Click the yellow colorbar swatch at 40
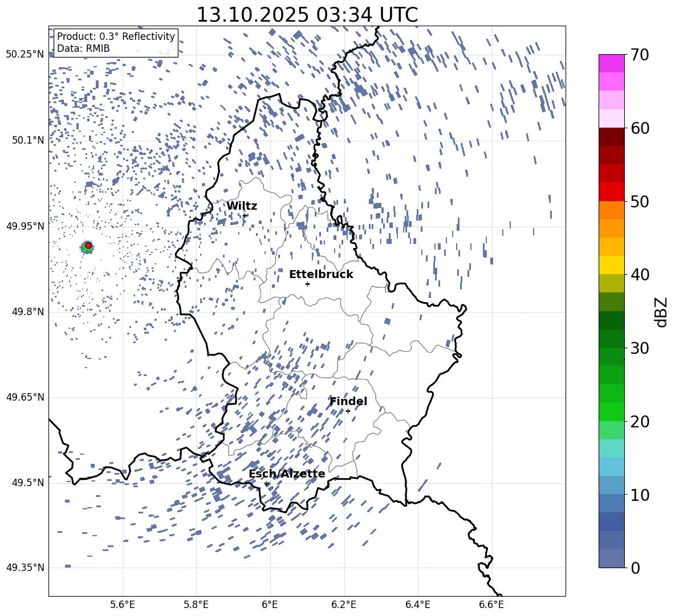 [x=611, y=265]
